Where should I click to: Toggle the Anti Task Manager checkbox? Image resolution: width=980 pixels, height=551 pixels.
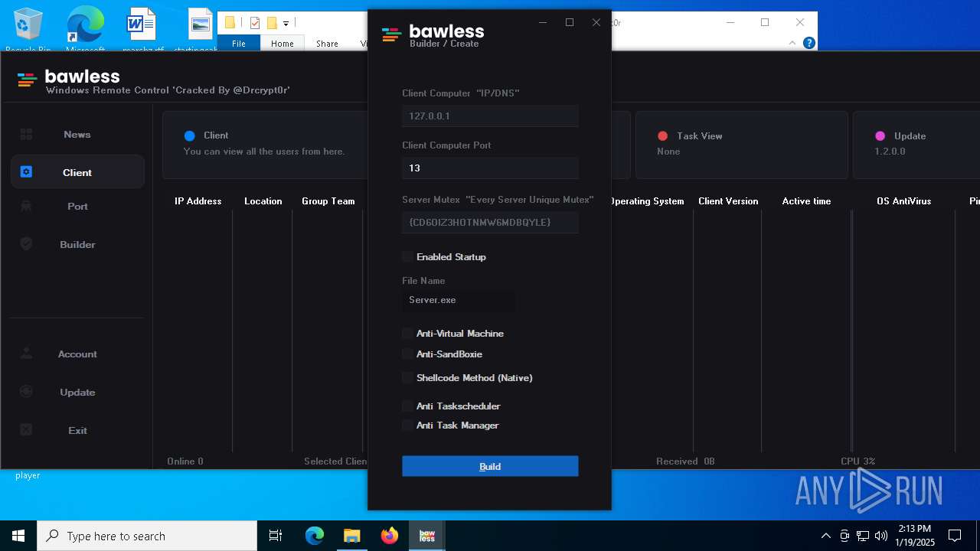(407, 425)
